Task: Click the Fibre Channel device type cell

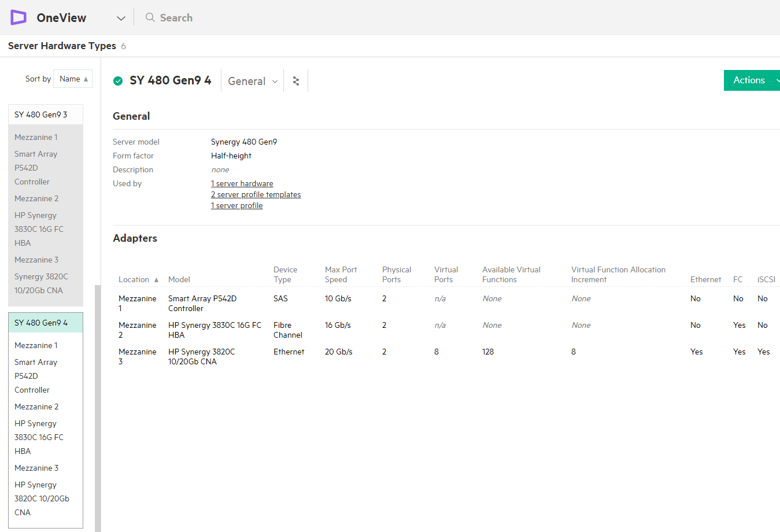Action: 288,330
